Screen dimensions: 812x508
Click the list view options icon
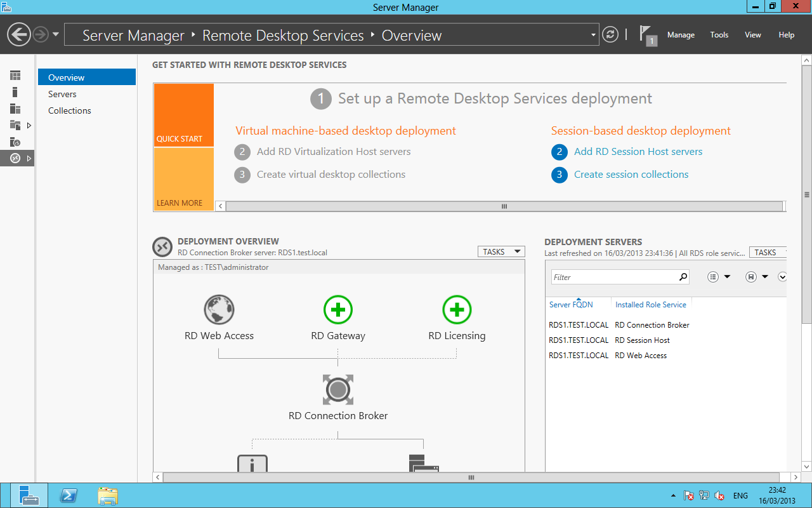click(x=713, y=277)
